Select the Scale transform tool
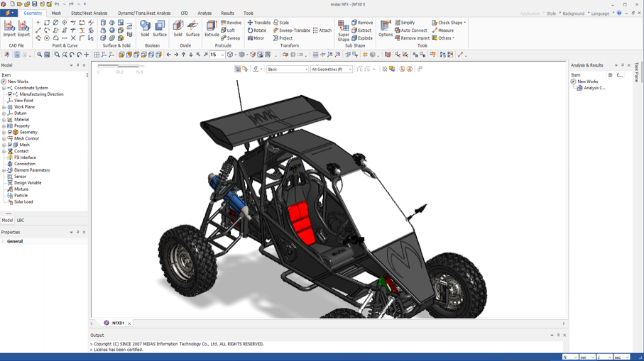This screenshot has height=361, width=644. [x=281, y=23]
